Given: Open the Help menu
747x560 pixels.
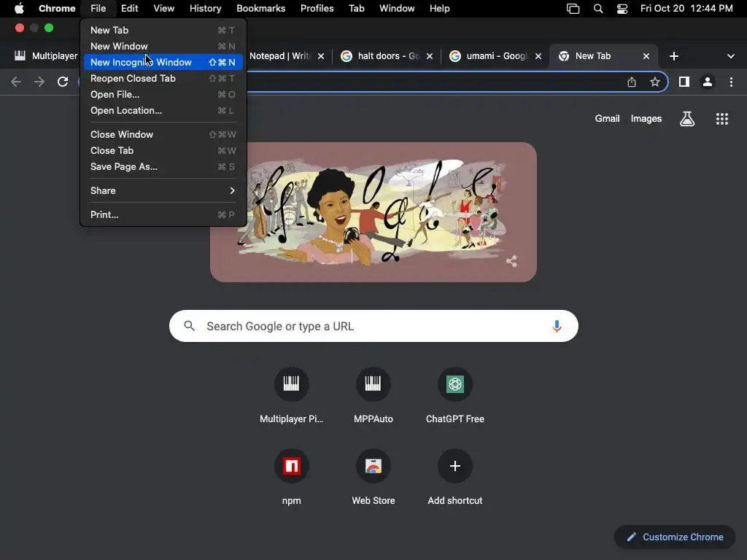Looking at the screenshot, I should pos(439,9).
